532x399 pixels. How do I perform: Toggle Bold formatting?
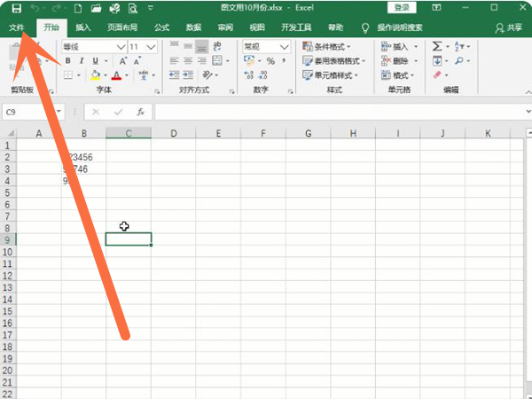(x=68, y=61)
